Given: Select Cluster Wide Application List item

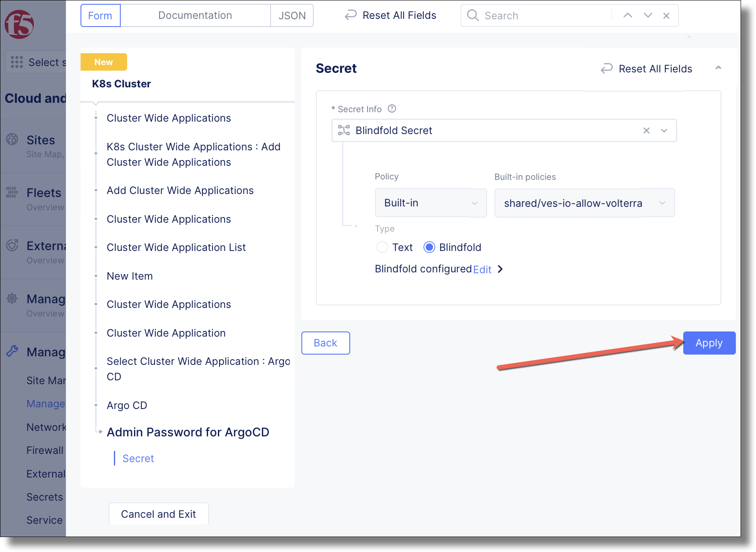Looking at the screenshot, I should [x=176, y=247].
